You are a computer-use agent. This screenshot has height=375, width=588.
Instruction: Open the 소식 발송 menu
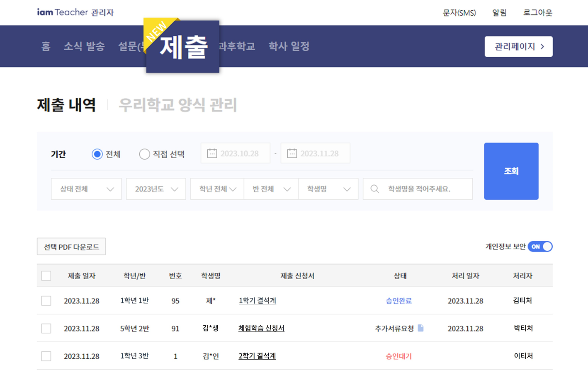(x=84, y=46)
